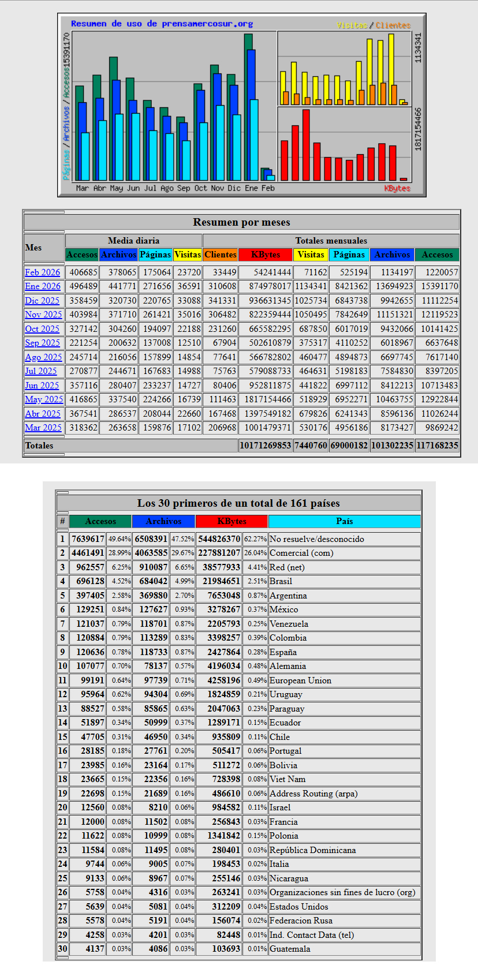The height and width of the screenshot is (980, 478).
Task: Click the Jul 2025 link
Action: tap(41, 371)
